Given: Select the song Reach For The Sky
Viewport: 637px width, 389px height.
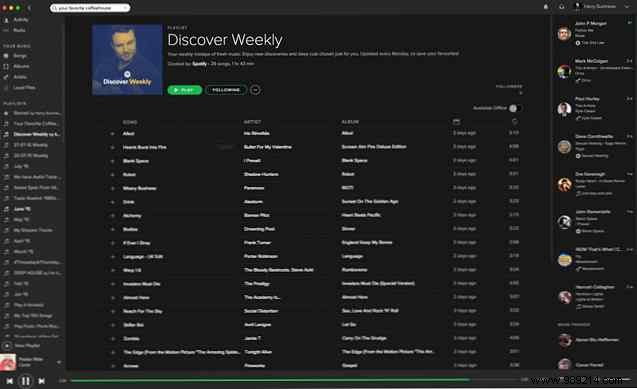Looking at the screenshot, I should pos(143,311).
